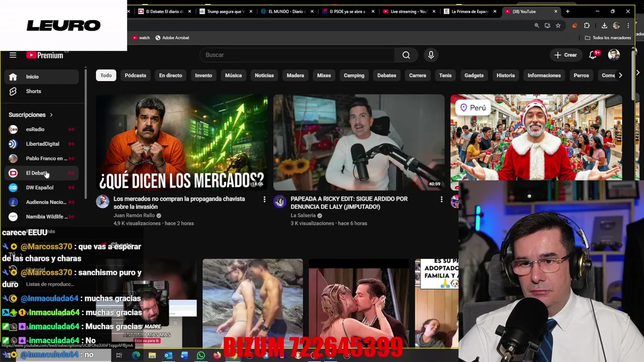Open the La Salsería channel name
The image size is (644, 362).
click(x=303, y=215)
